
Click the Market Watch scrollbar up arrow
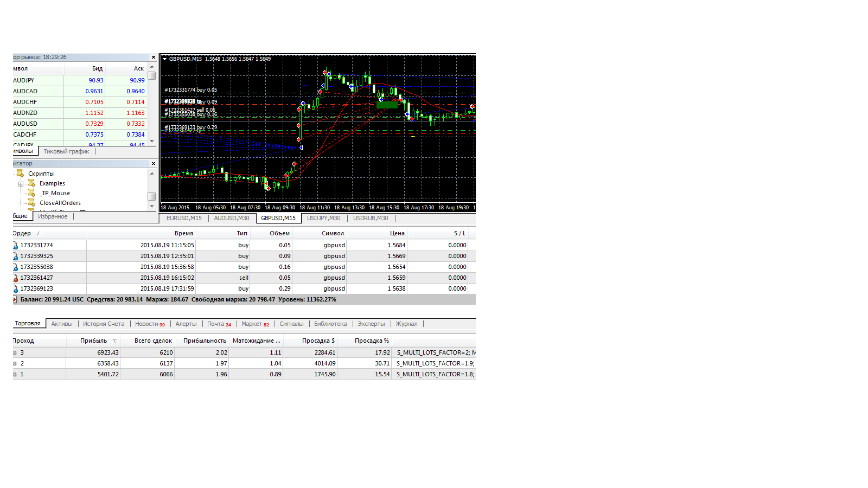pyautogui.click(x=152, y=67)
